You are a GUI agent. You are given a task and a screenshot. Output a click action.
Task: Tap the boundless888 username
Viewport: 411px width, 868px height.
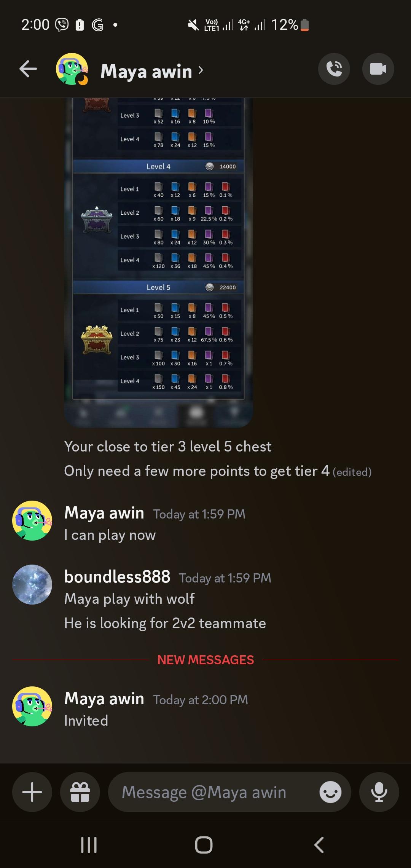(x=117, y=577)
